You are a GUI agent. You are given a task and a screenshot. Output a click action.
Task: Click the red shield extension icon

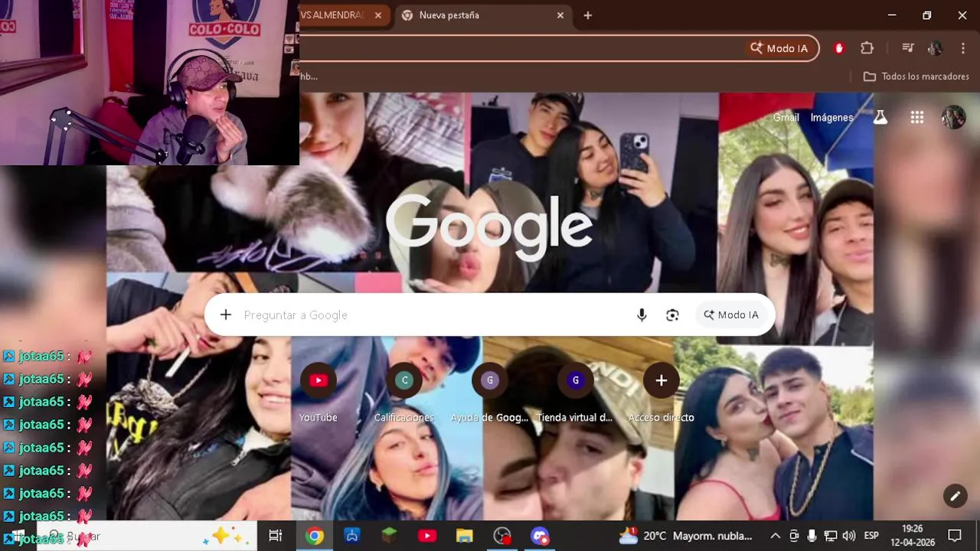839,48
